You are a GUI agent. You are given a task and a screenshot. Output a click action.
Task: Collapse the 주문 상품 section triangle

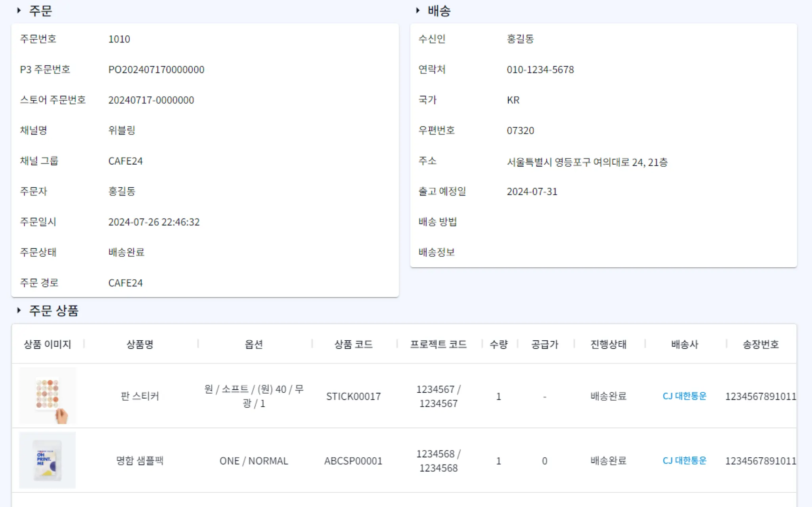[x=19, y=311]
